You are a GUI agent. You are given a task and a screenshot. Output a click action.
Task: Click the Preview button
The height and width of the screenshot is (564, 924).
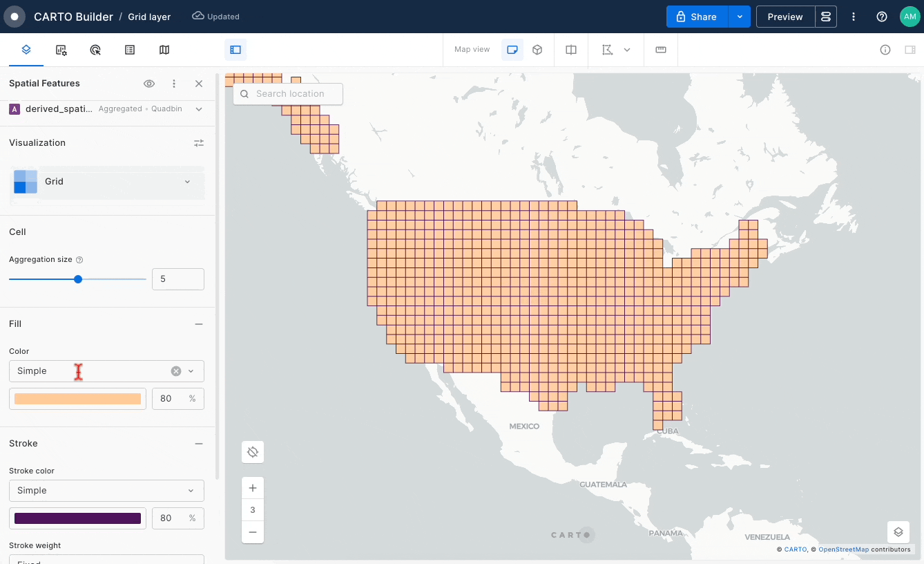click(785, 17)
